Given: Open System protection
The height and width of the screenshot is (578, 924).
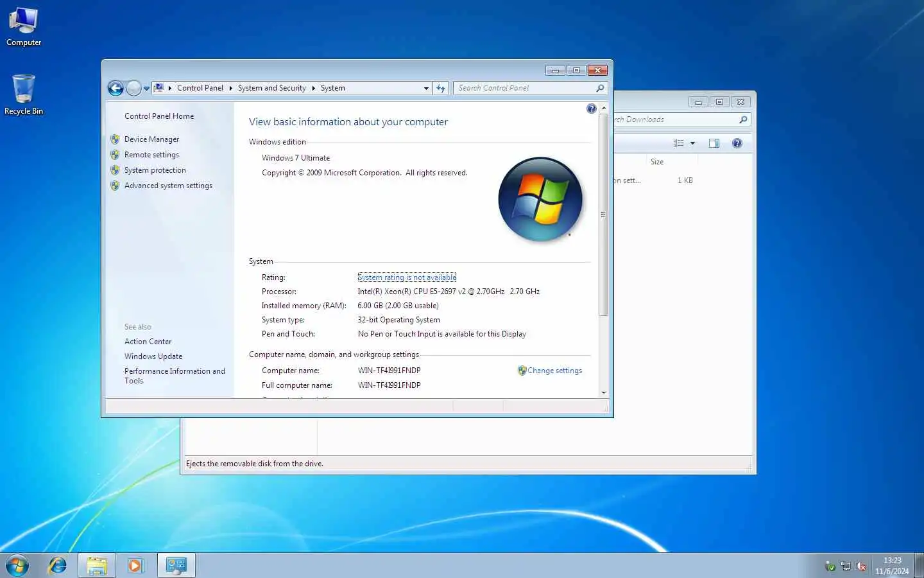Looking at the screenshot, I should click(155, 170).
